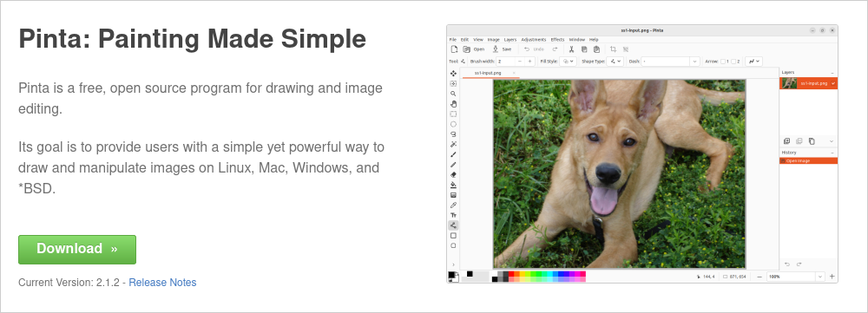
Task: Select the Rectangle Select tool
Action: [x=453, y=114]
